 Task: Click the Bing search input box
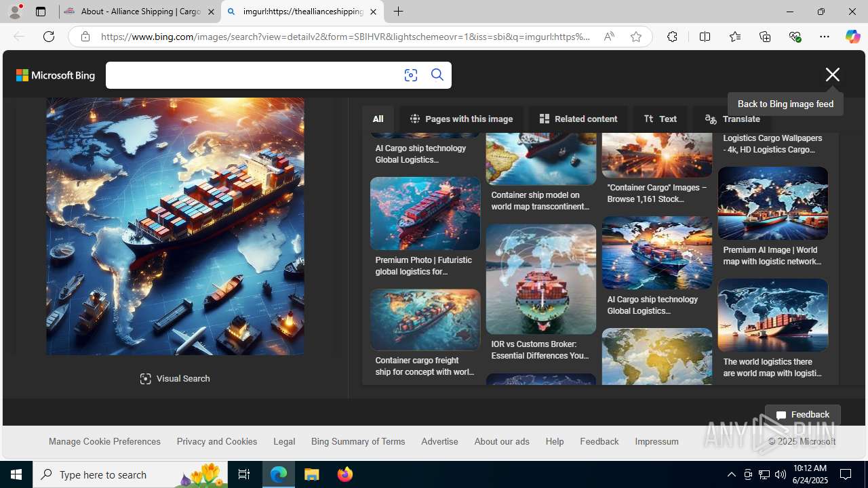[251, 75]
